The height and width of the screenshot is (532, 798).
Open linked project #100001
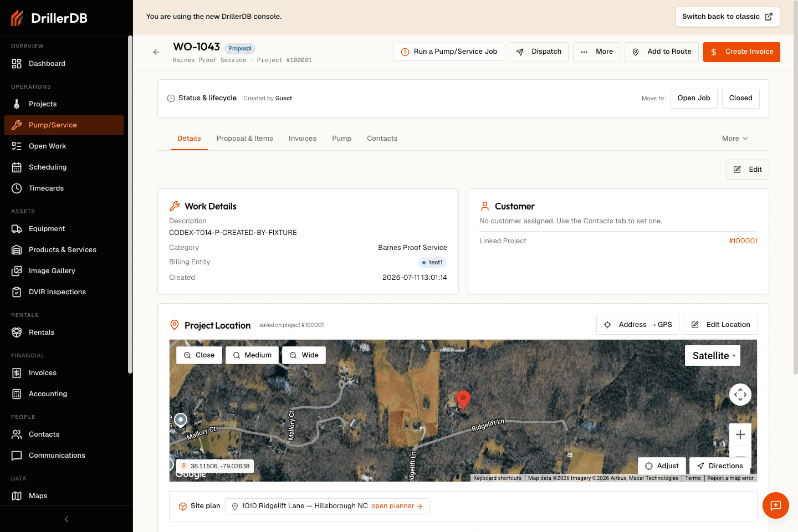click(743, 241)
